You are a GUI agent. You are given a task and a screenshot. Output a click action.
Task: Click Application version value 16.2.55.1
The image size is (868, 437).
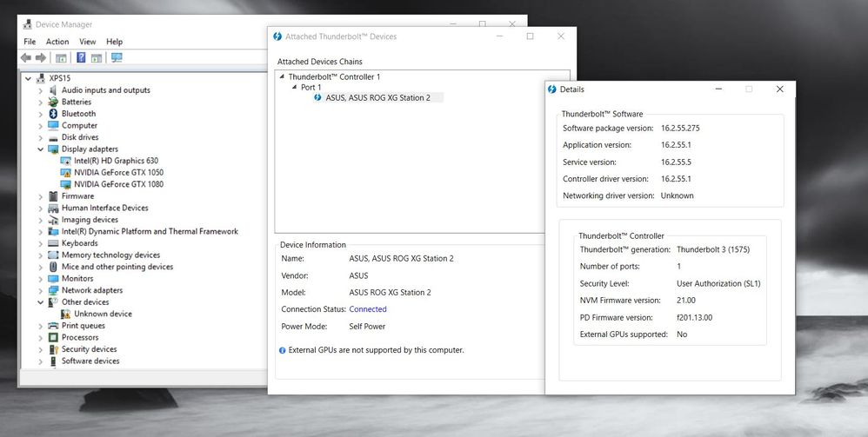[676, 145]
